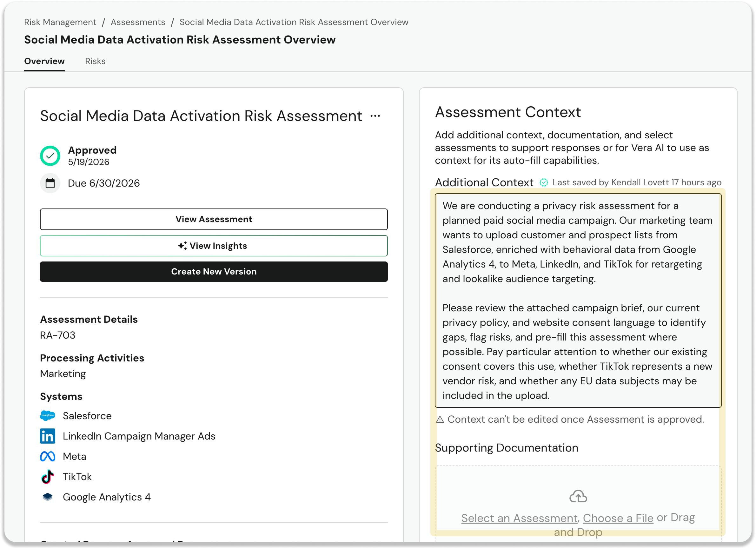The height and width of the screenshot is (549, 756).
Task: Click the green Approved checkmark icon
Action: point(50,156)
